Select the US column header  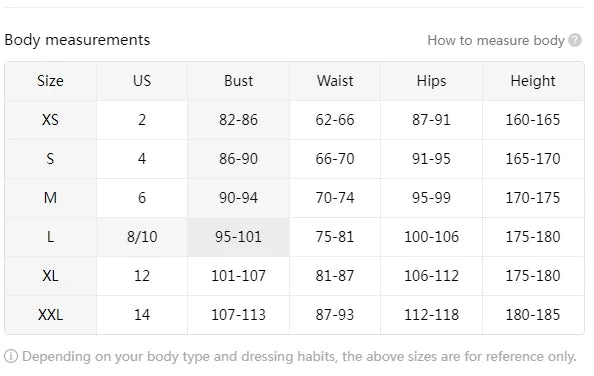[x=142, y=81]
